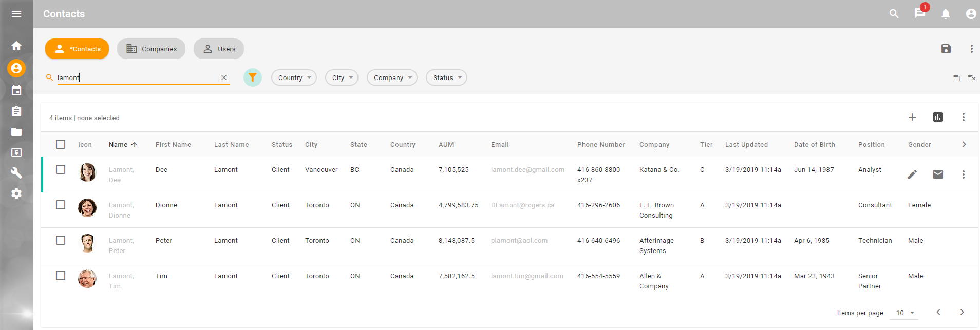Viewport: 980px width, 330px height.
Task: Click the save icon in toolbar
Action: tap(946, 49)
